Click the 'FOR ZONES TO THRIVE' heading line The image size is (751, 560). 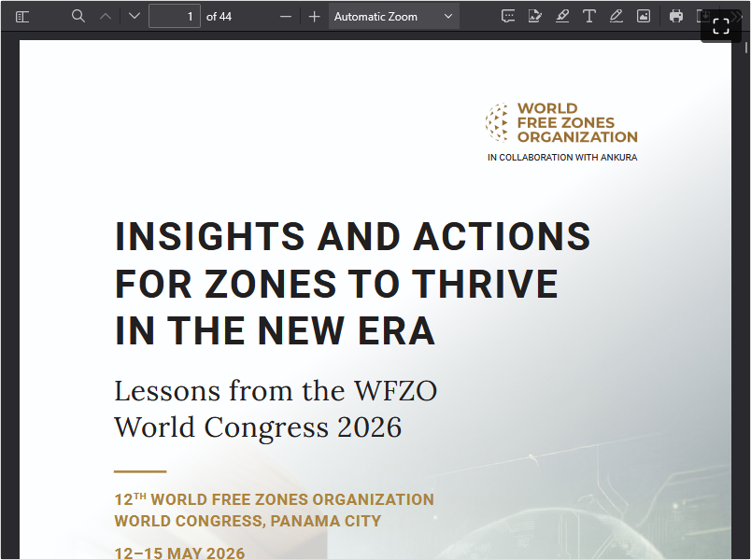click(336, 284)
